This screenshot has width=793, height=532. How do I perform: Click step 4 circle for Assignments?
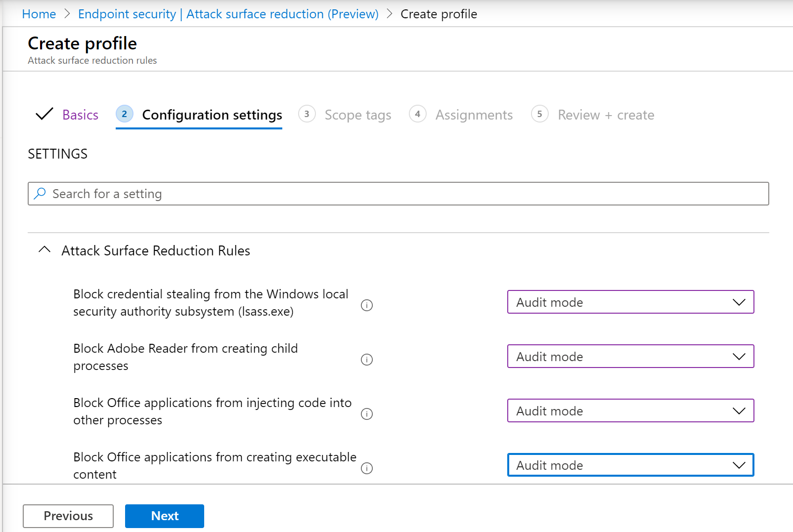click(x=418, y=114)
